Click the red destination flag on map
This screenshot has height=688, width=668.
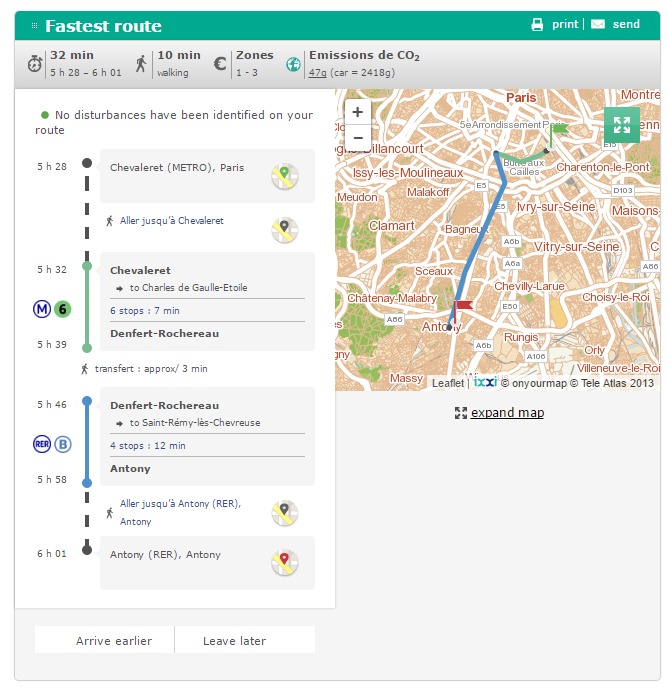(x=462, y=307)
